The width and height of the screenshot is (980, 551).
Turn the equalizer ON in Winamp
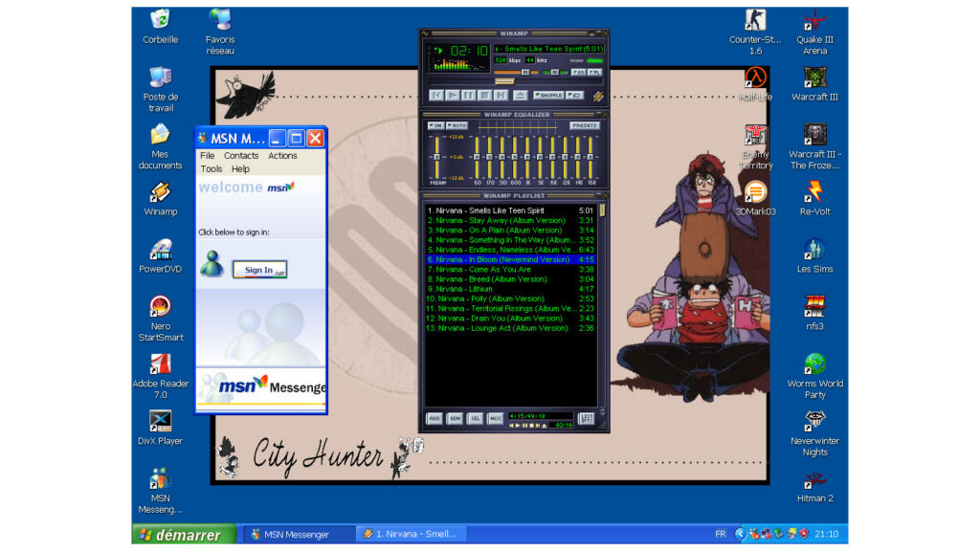click(436, 125)
